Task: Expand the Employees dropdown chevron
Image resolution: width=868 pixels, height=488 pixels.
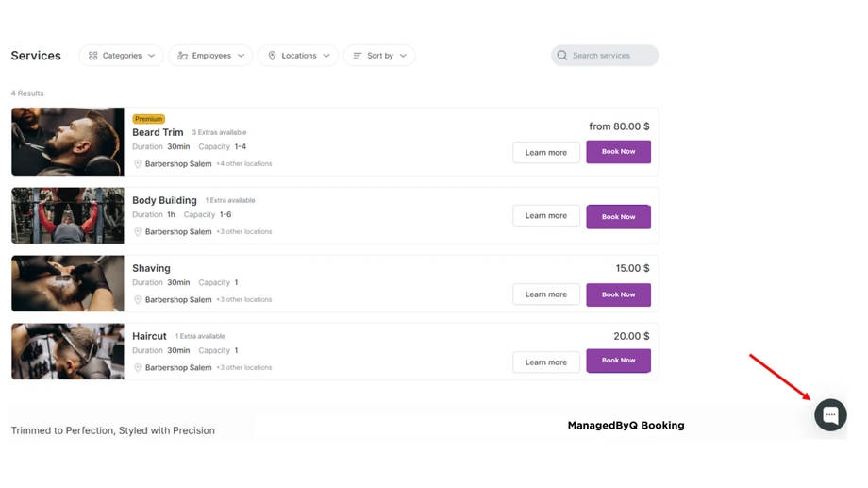Action: tap(242, 56)
